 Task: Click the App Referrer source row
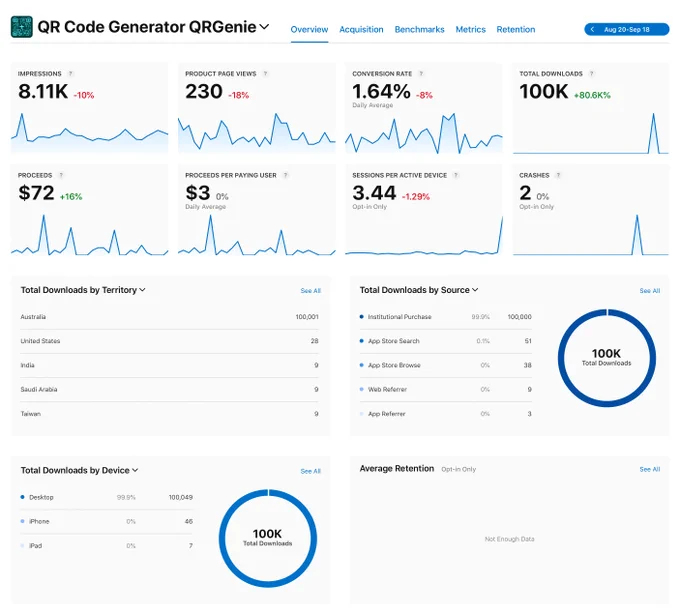point(446,414)
